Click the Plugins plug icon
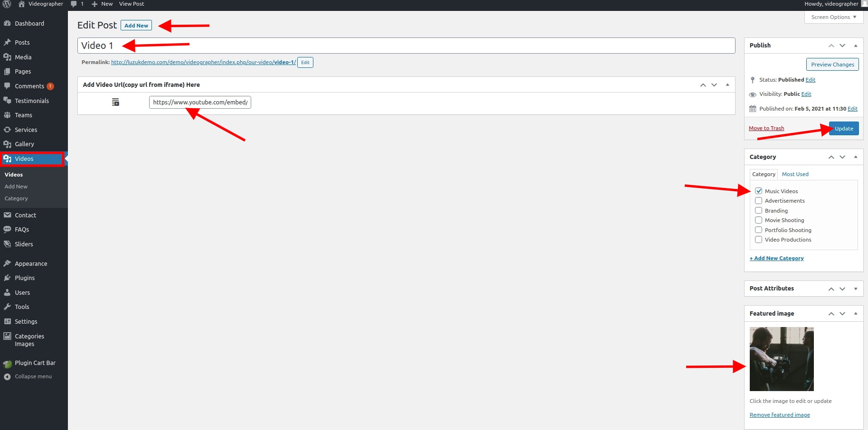Image resolution: width=868 pixels, height=430 pixels. pos(7,278)
